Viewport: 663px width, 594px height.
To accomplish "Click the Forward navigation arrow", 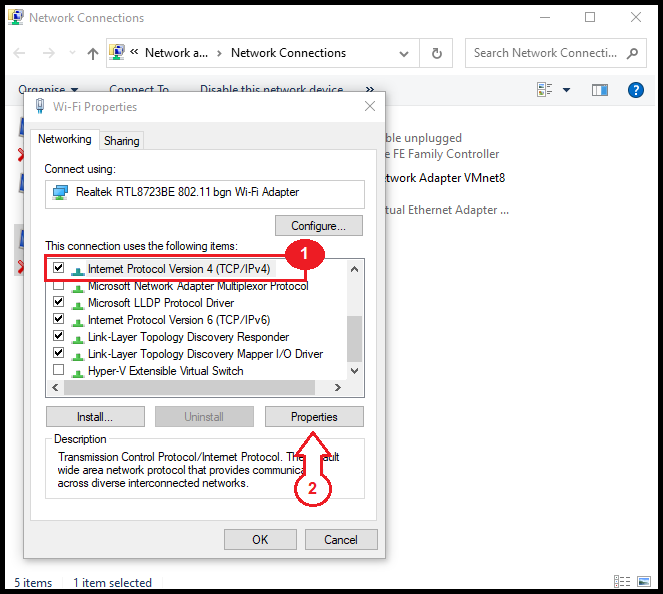I will click(x=49, y=53).
